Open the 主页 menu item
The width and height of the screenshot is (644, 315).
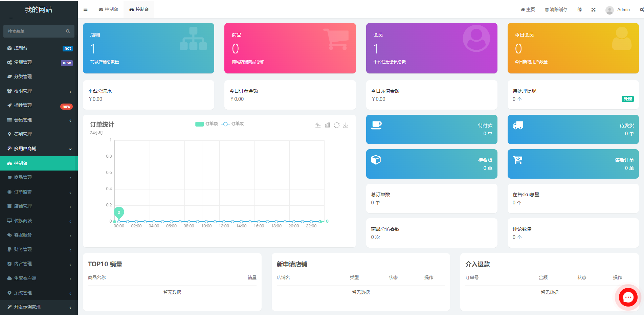pyautogui.click(x=528, y=9)
